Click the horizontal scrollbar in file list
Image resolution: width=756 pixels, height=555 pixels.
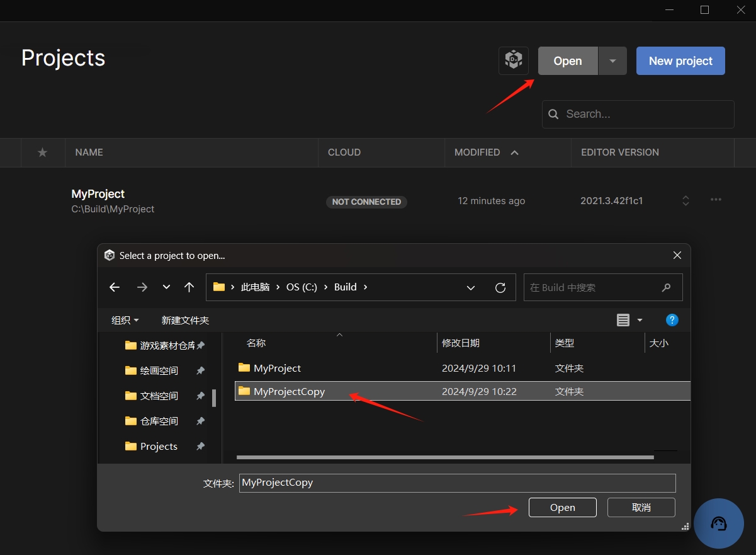coord(444,457)
